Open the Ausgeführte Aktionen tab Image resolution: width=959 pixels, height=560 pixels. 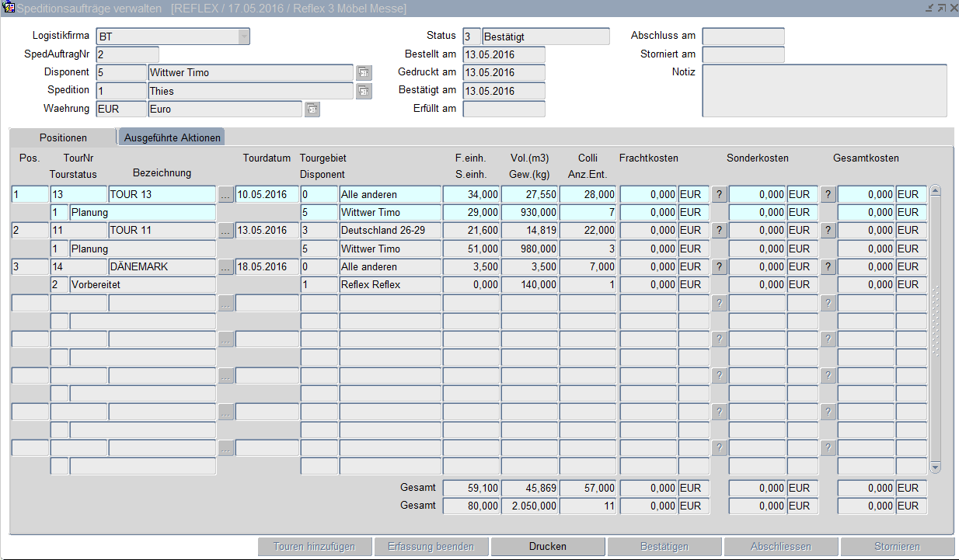coord(173,137)
